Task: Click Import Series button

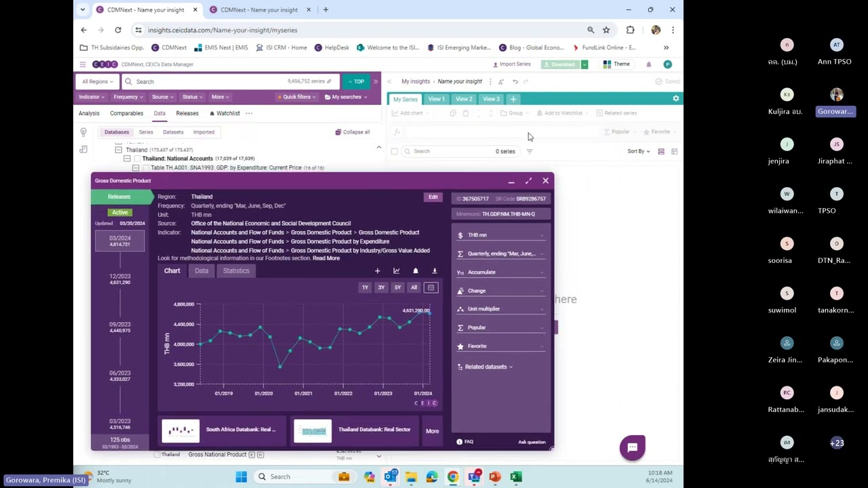Action: pyautogui.click(x=511, y=64)
